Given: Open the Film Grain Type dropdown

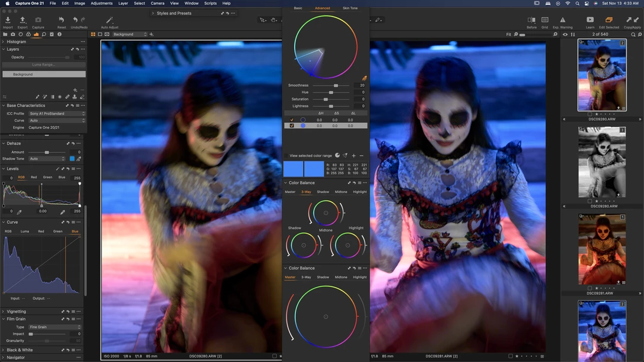Looking at the screenshot, I should (x=54, y=327).
